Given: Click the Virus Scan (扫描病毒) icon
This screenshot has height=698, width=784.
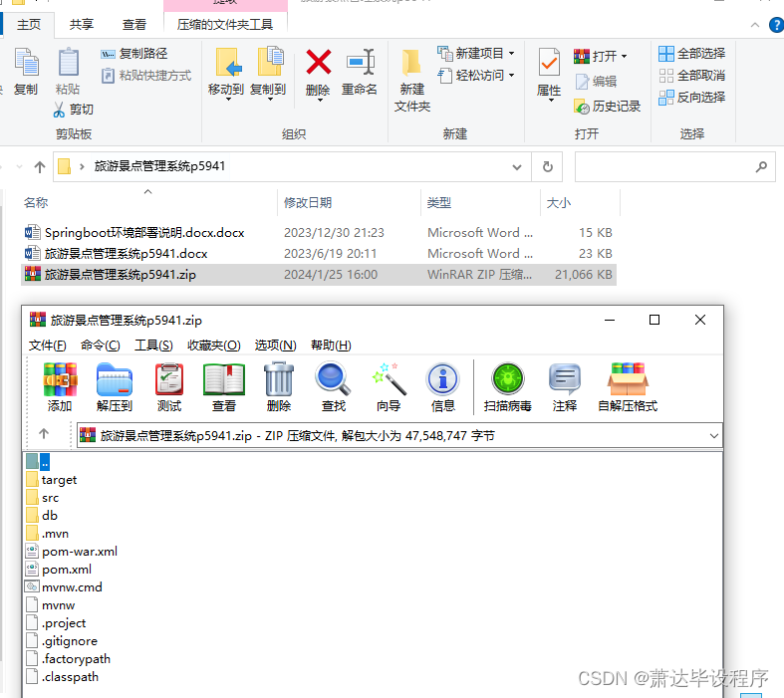Looking at the screenshot, I should pyautogui.click(x=508, y=379).
